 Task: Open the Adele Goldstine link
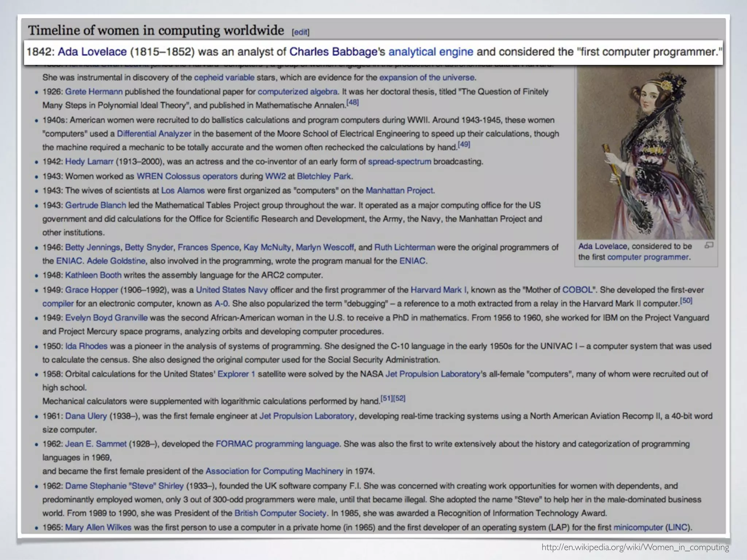pos(116,261)
